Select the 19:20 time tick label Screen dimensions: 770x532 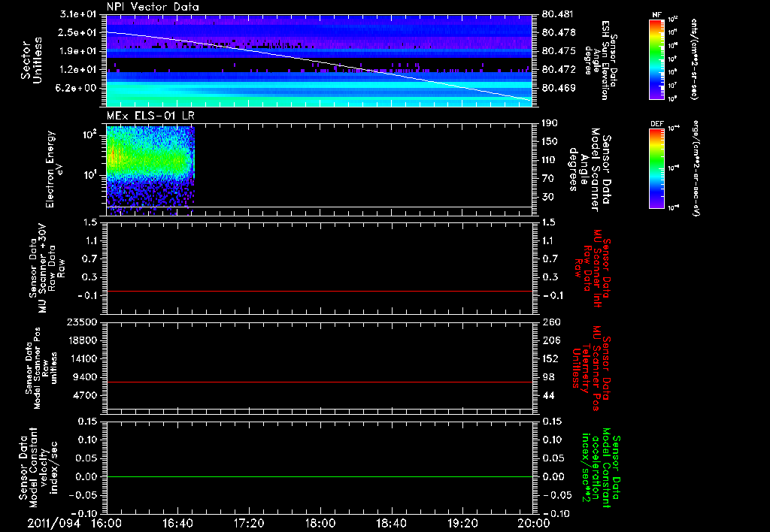pyautogui.click(x=462, y=523)
